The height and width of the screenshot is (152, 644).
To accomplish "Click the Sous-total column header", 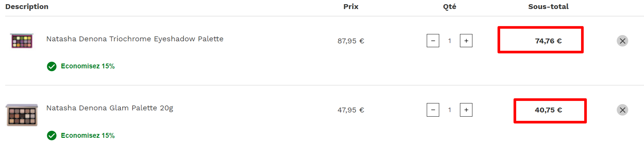I will pos(548,7).
